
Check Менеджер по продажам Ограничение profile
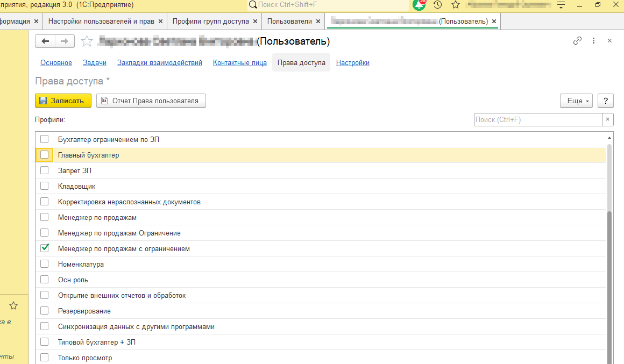click(x=45, y=233)
